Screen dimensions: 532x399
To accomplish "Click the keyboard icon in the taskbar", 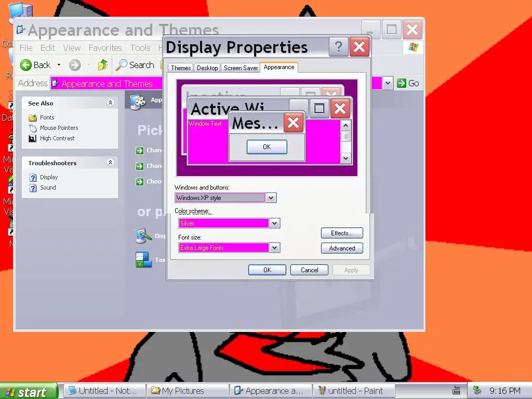I will click(x=456, y=391).
